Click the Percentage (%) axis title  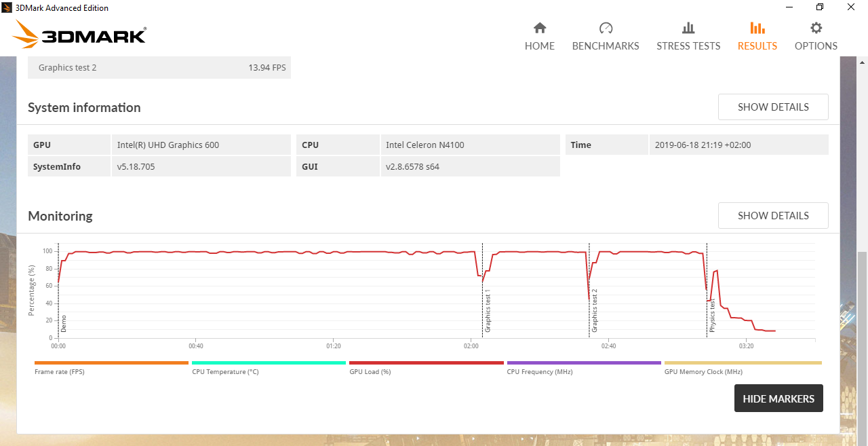click(x=31, y=291)
